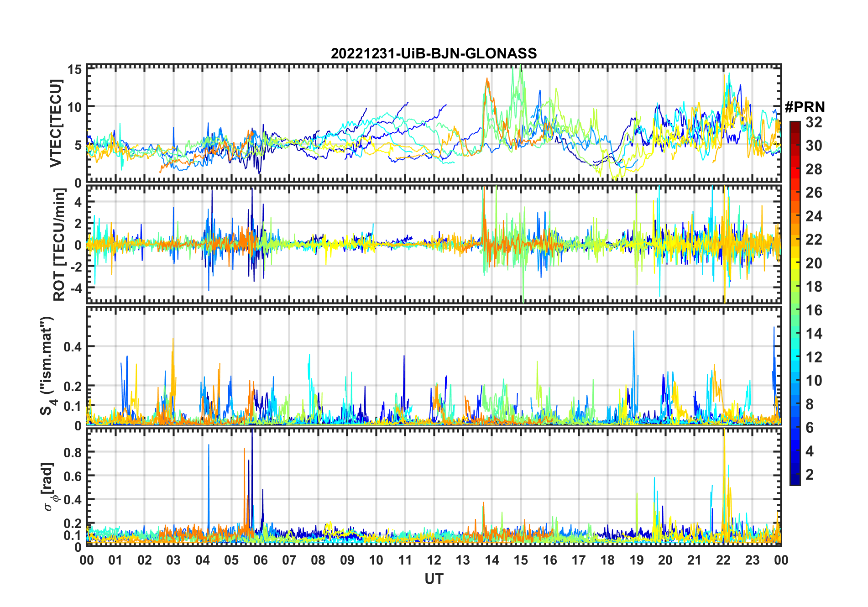This screenshot has width=868, height=607.
Task: Click the PRN colorbar label 6
Action: [x=810, y=428]
